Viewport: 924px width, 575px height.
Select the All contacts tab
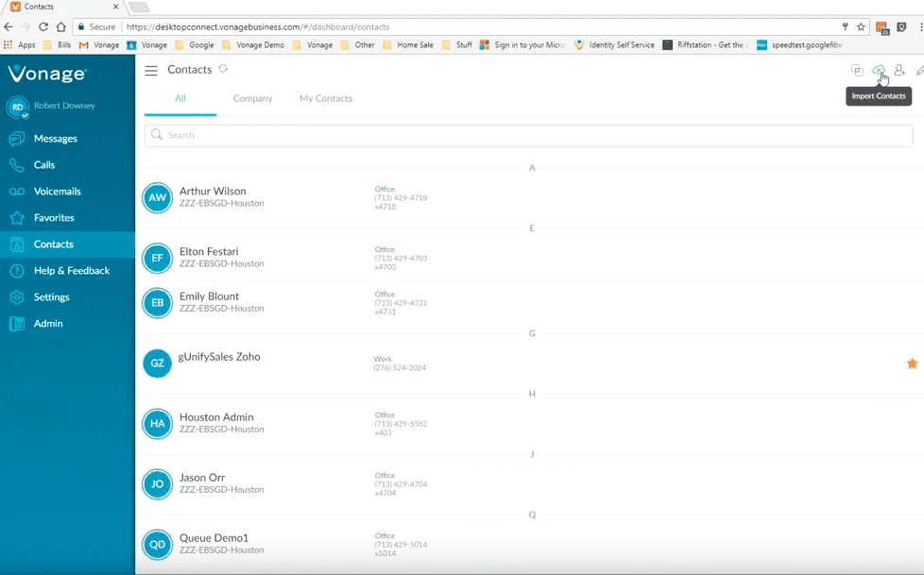click(180, 99)
